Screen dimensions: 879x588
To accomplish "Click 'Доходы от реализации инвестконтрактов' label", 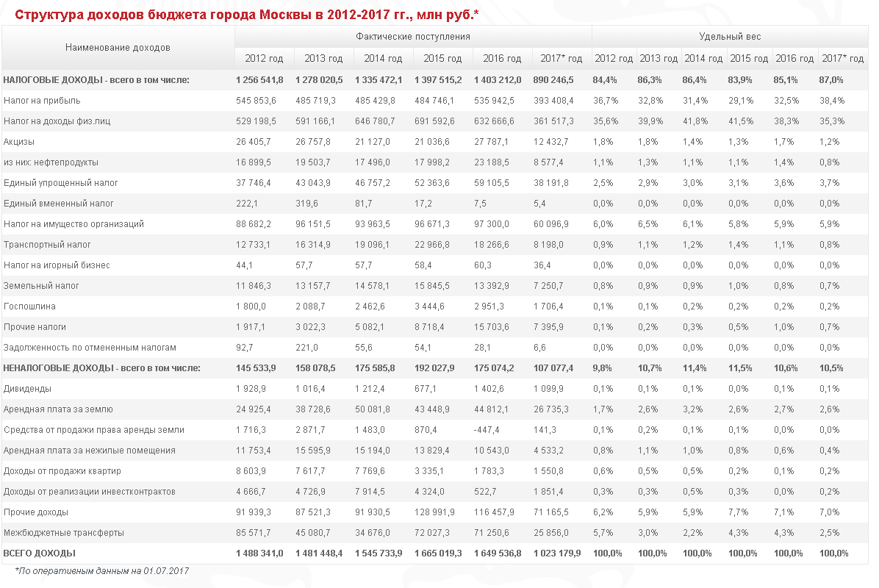I will tap(89, 492).
